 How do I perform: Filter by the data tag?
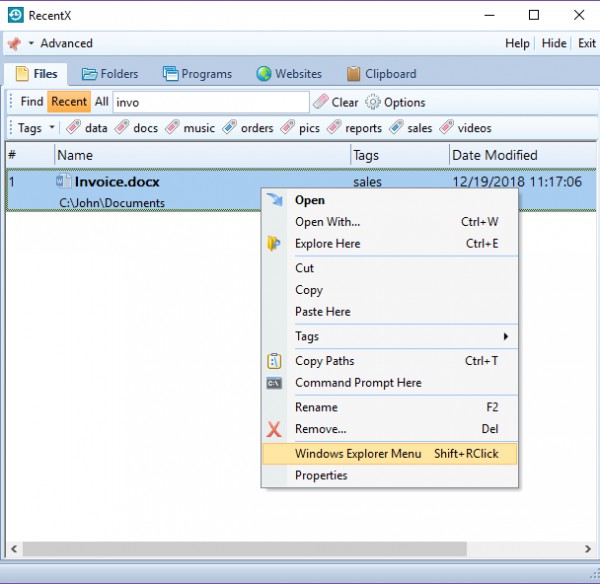point(86,128)
